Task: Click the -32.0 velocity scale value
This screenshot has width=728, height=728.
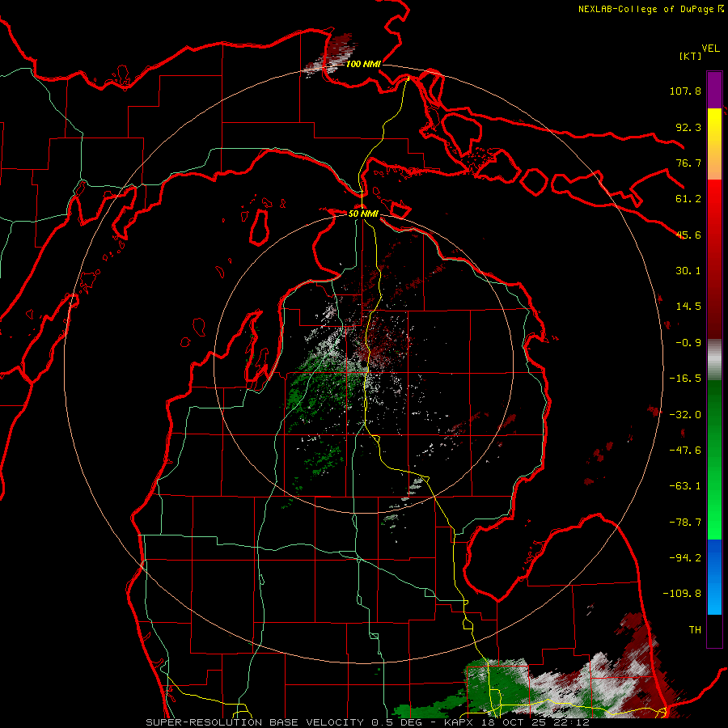Action: click(685, 415)
